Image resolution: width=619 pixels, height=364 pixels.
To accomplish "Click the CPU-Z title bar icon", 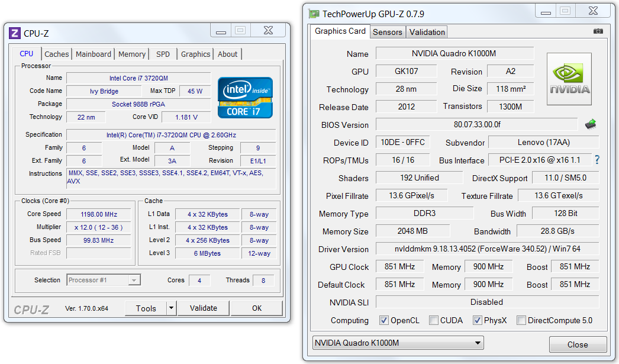I will (x=15, y=33).
